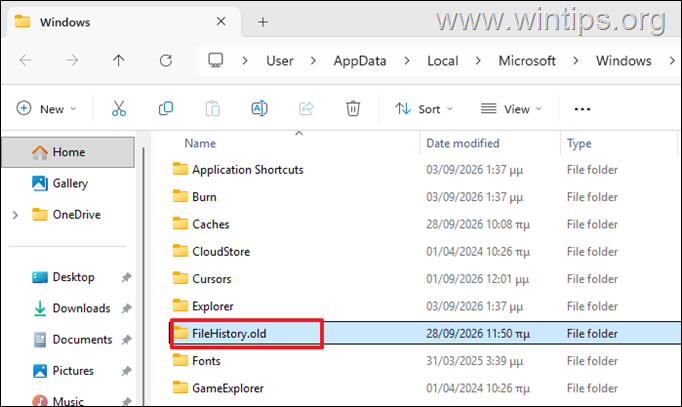The image size is (682, 407).
Task: Select Home in navigation pane
Action: [68, 152]
